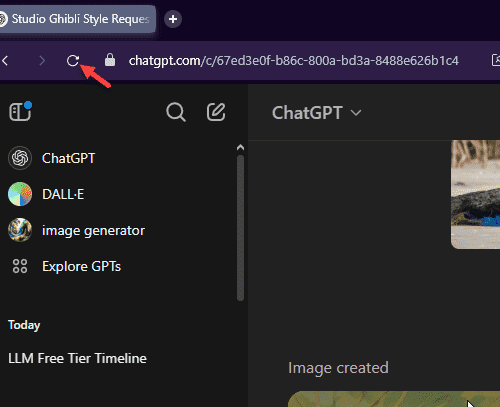Click the URL address bar
The image size is (500, 407).
click(x=293, y=61)
